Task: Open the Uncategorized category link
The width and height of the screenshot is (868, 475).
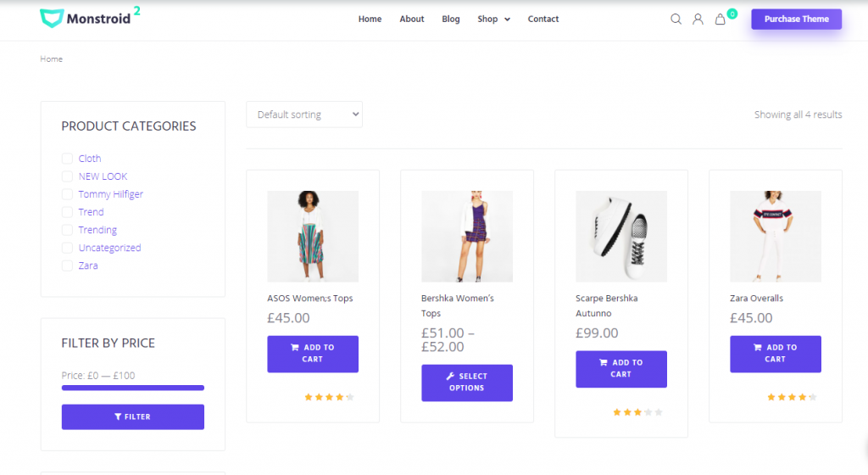Action: (109, 248)
